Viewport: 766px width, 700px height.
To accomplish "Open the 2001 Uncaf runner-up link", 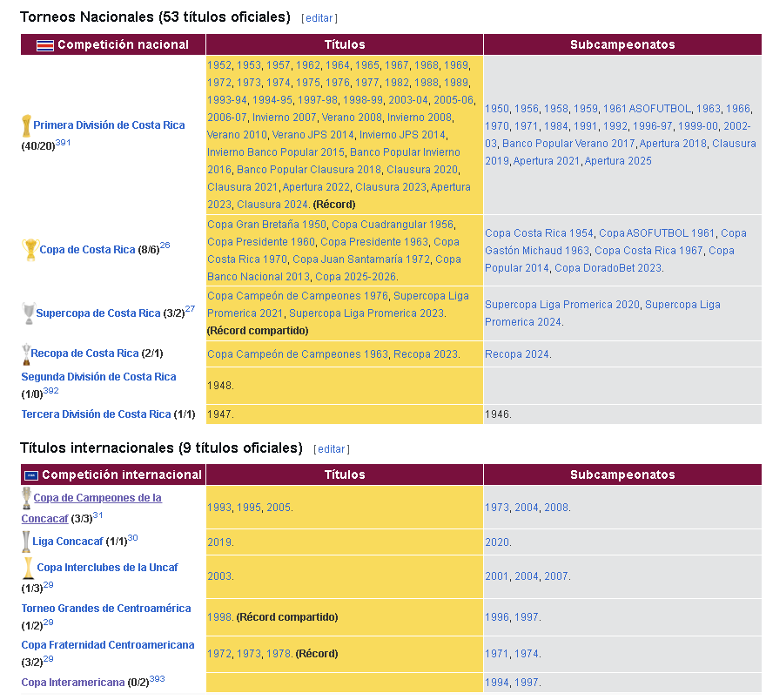I will 497,576.
